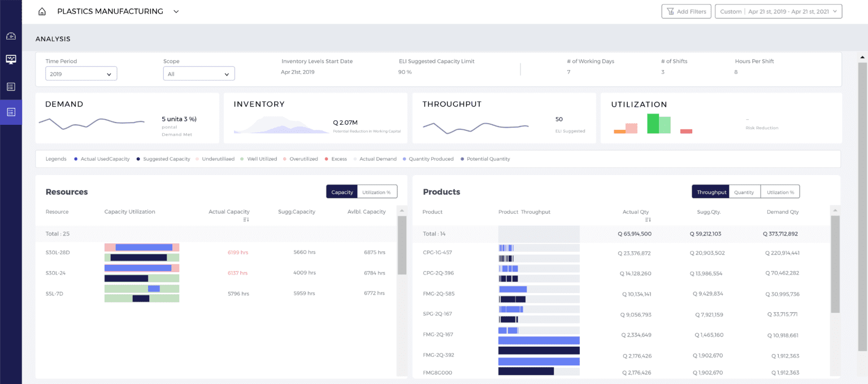
Task: Click the 6137 hrs actual capacity value
Action: point(238,273)
